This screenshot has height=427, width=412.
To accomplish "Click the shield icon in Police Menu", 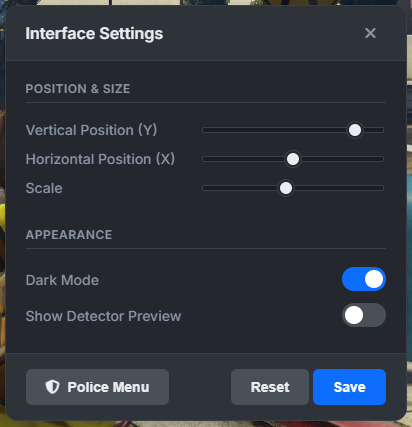I will click(52, 387).
